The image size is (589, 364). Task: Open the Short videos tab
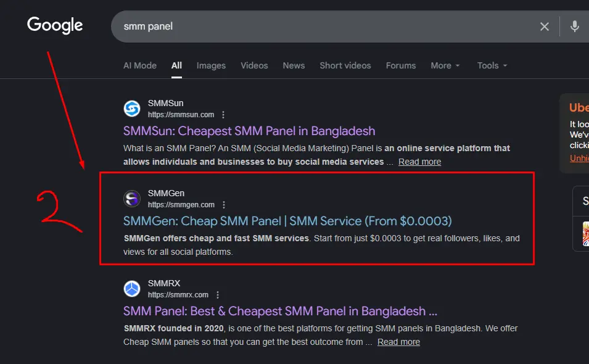345,65
